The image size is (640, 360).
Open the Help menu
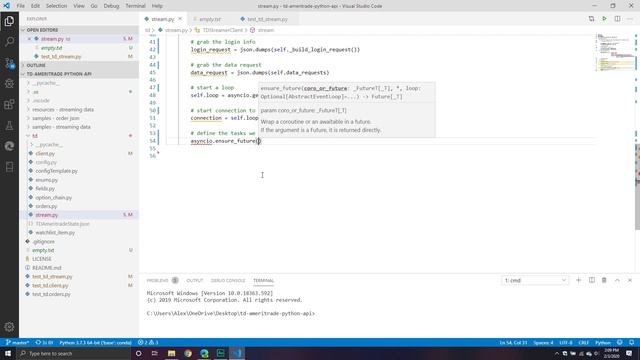pos(157,6)
